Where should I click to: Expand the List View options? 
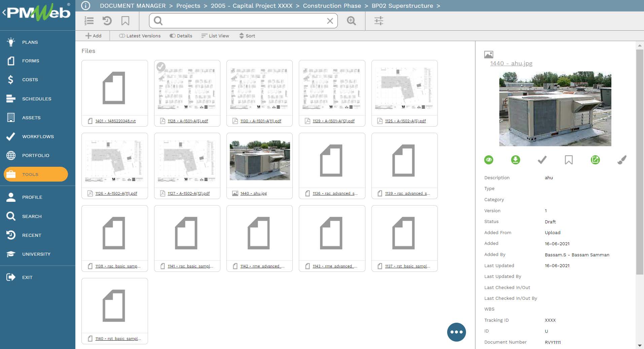(215, 36)
